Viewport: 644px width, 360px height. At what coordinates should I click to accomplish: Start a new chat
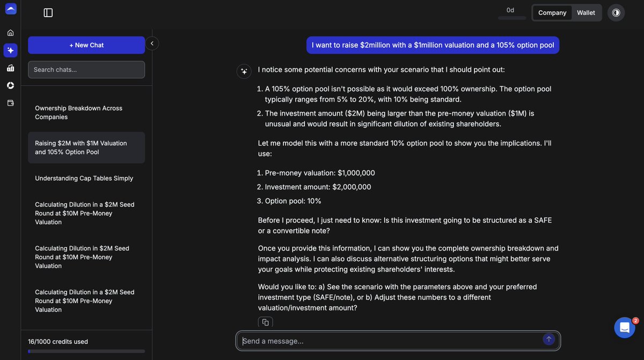point(86,45)
